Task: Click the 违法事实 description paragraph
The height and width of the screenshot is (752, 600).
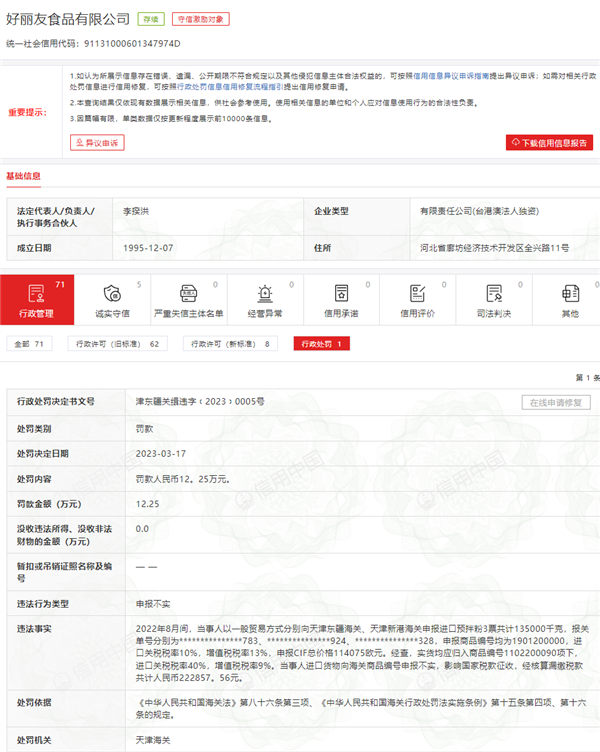Action: 362,653
